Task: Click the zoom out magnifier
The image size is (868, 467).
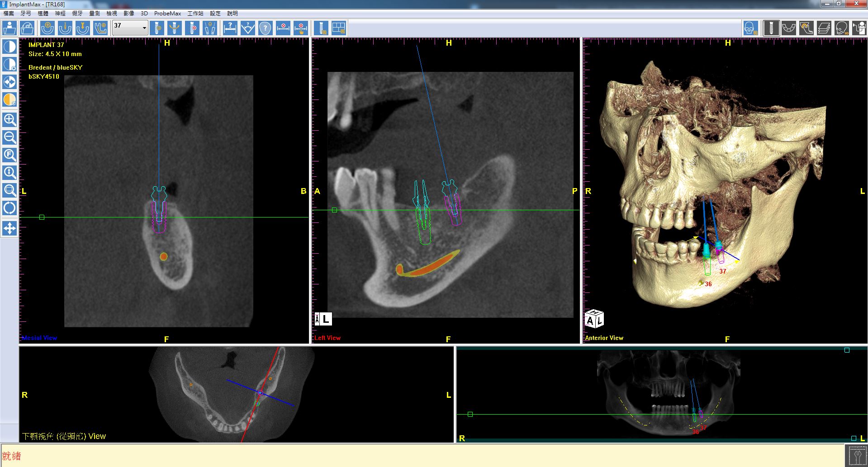Action: click(x=9, y=137)
